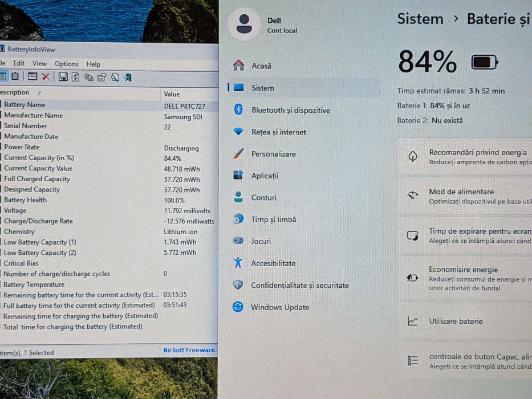
Task: Open the Help menu in BatteryInfoView
Action: 94,64
